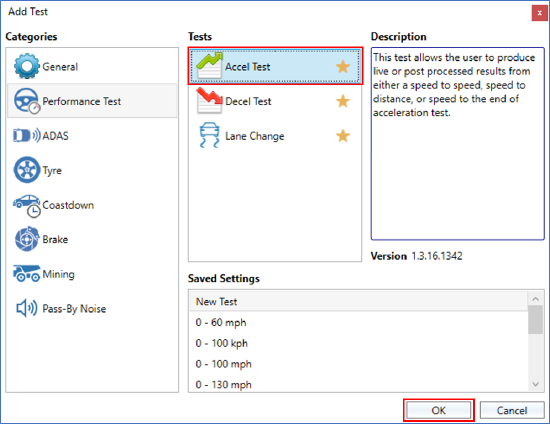Dismiss dialog with the Cancel button

(x=512, y=410)
